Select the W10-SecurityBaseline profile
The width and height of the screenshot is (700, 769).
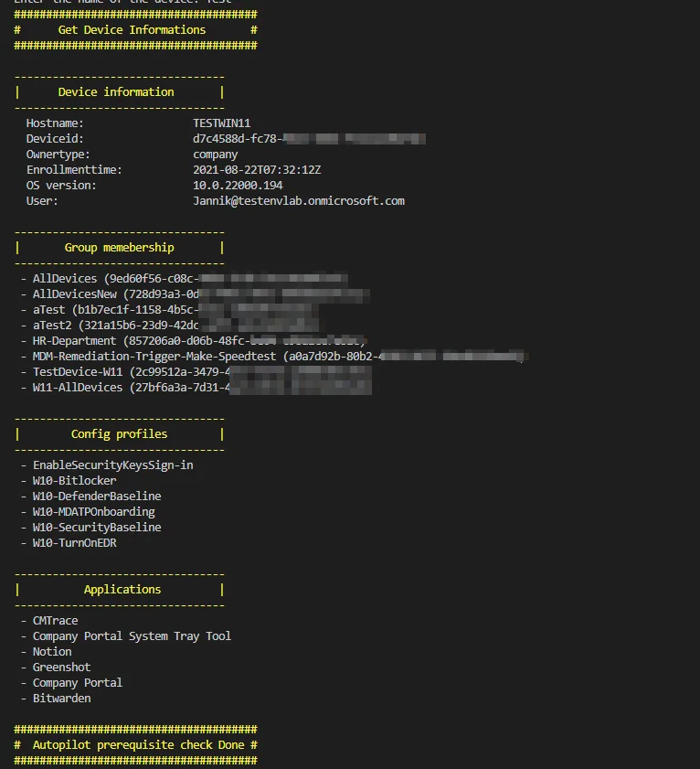pos(90,528)
